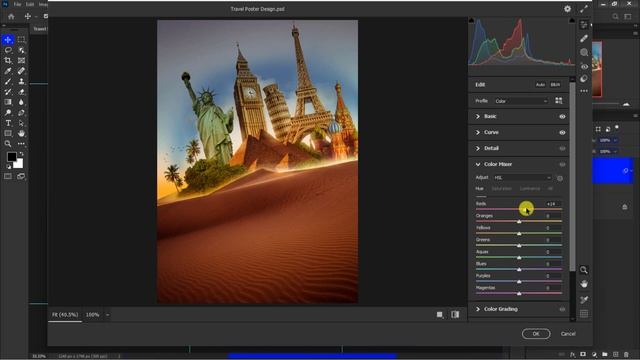
Task: Open the Edit panel icon in Camera Raw
Action: coord(584,25)
